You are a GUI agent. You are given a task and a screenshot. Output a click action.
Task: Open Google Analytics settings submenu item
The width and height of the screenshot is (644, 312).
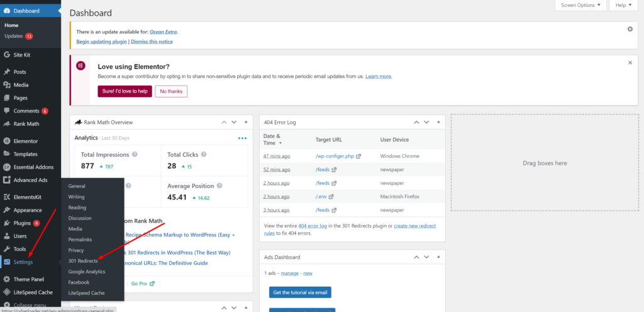click(x=87, y=272)
